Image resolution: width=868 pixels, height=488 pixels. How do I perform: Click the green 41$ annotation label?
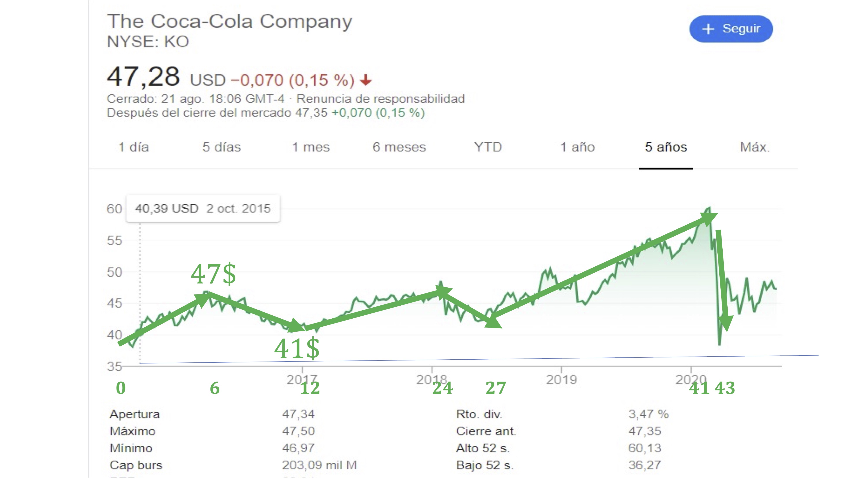click(296, 348)
